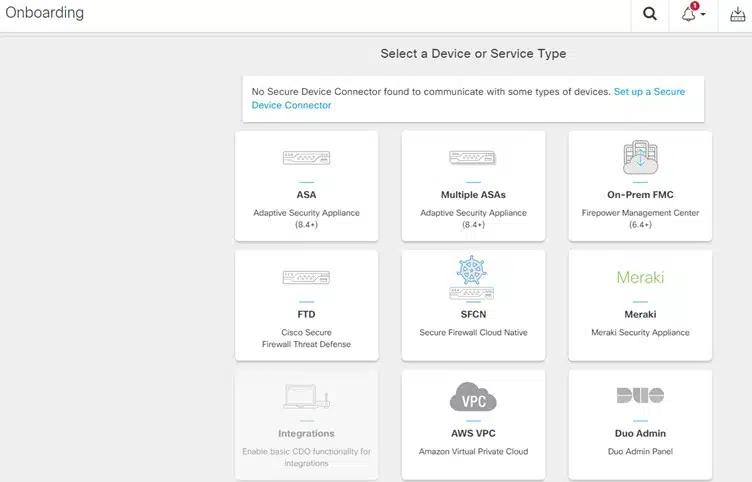The image size is (752, 482).
Task: Click 'Select a Device or Service Type' heading
Action: 473,54
